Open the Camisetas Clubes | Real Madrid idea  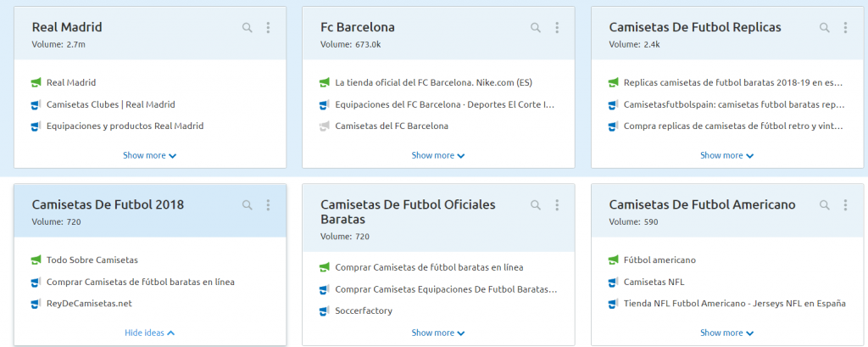(110, 104)
